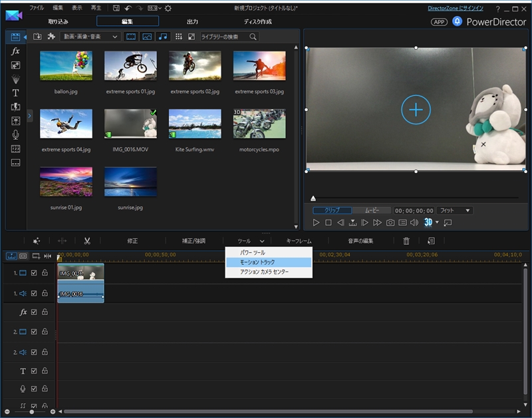Open the 3D mode dropdown arrow
Image resolution: width=532 pixels, height=418 pixels.
pyautogui.click(x=437, y=222)
